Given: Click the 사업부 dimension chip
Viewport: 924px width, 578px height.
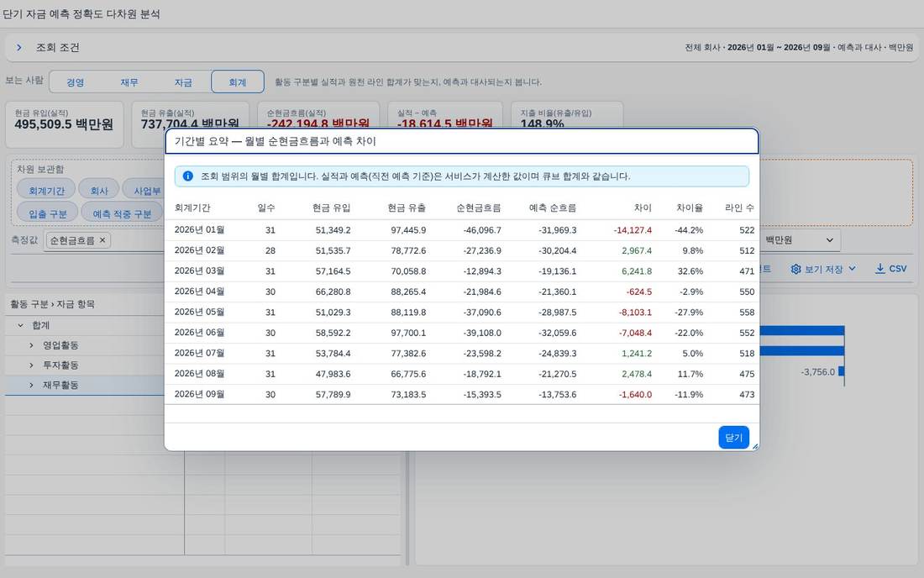Looking at the screenshot, I should click(145, 191).
